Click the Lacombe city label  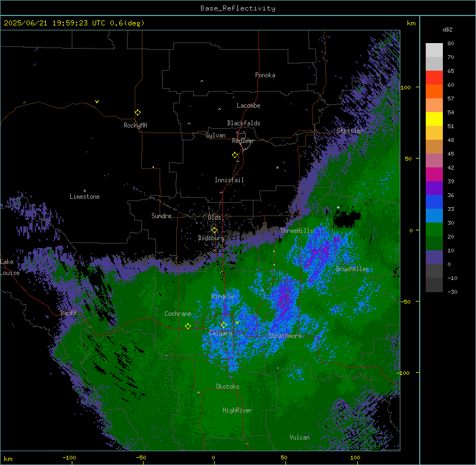[248, 105]
